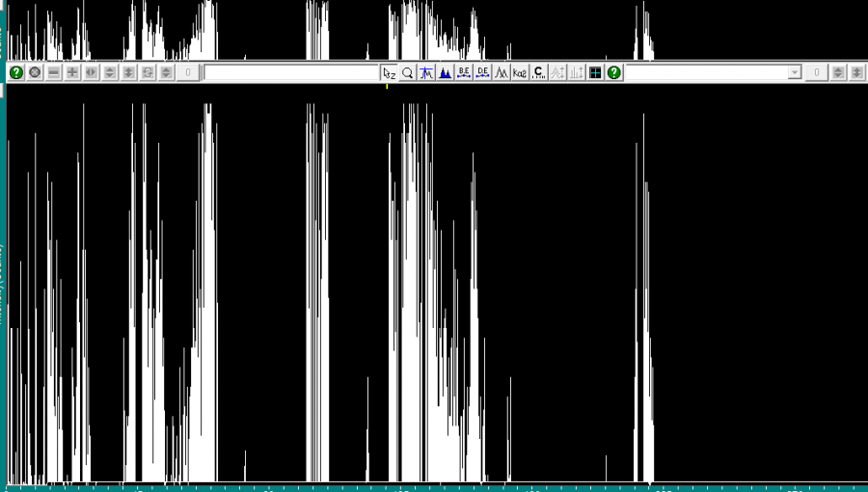This screenshot has height=492, width=868.
Task: Click the numeric field showing 0 left of long text box
Action: [188, 72]
